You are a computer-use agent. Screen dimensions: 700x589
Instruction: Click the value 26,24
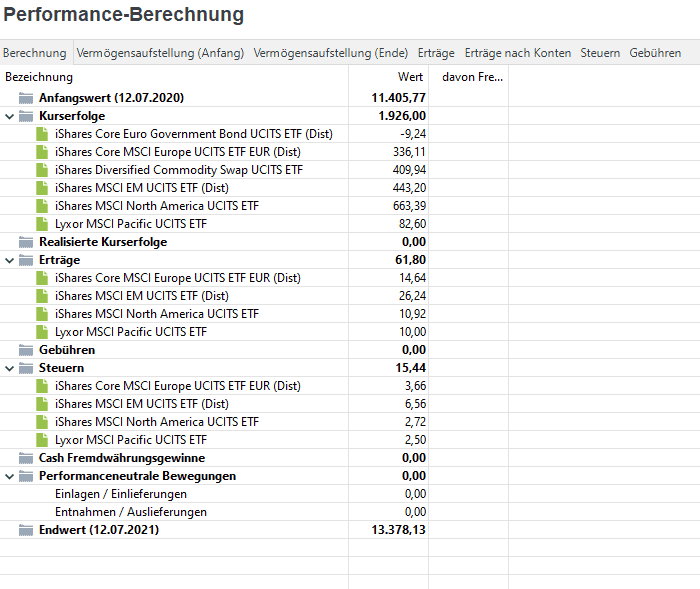pyautogui.click(x=412, y=296)
